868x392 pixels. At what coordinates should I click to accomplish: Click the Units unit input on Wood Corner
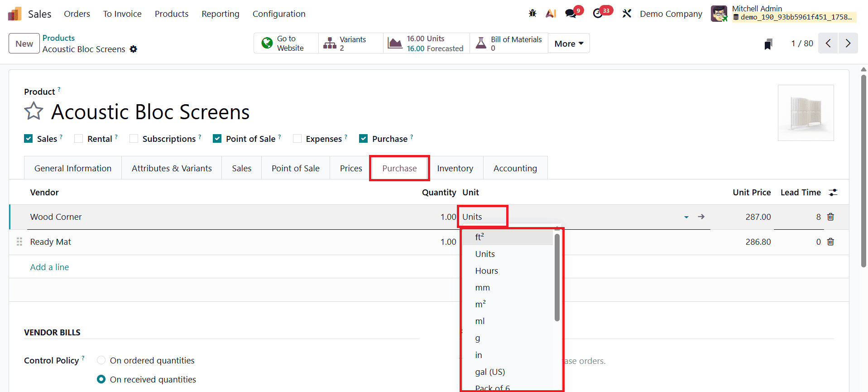coord(571,217)
